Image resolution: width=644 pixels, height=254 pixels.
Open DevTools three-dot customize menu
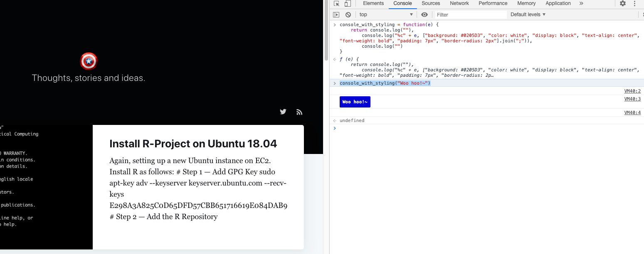[x=635, y=3]
